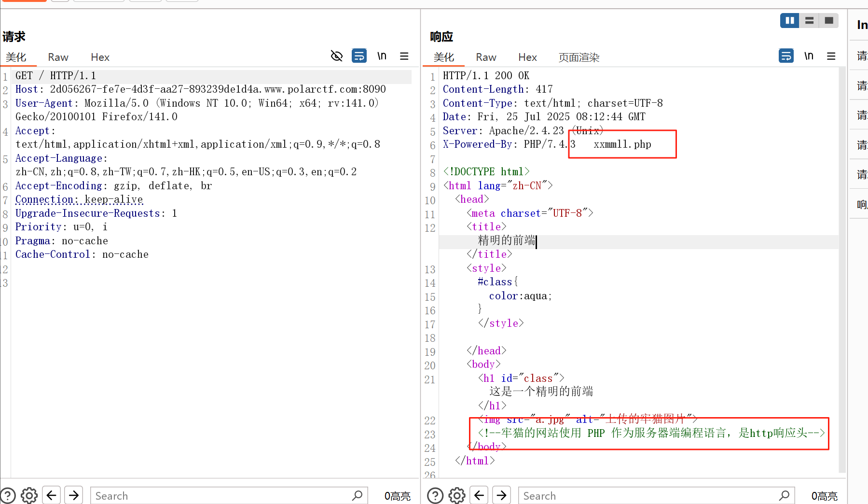Click the User-Agent header name in request
The width and height of the screenshot is (868, 504).
pos(44,103)
